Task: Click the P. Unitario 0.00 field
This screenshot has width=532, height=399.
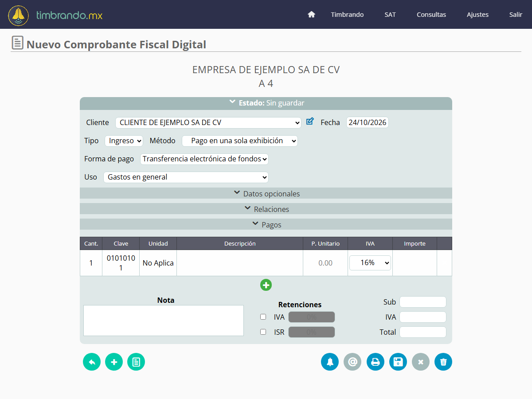Action: pyautogui.click(x=325, y=263)
